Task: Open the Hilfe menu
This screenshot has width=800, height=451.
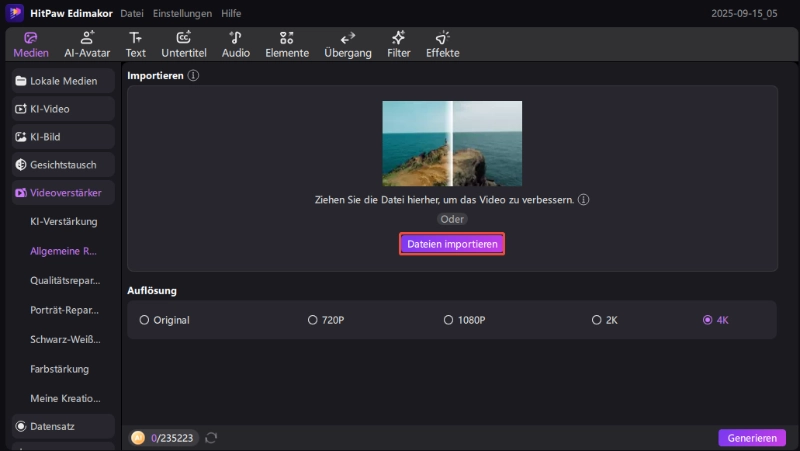Action: click(x=231, y=13)
